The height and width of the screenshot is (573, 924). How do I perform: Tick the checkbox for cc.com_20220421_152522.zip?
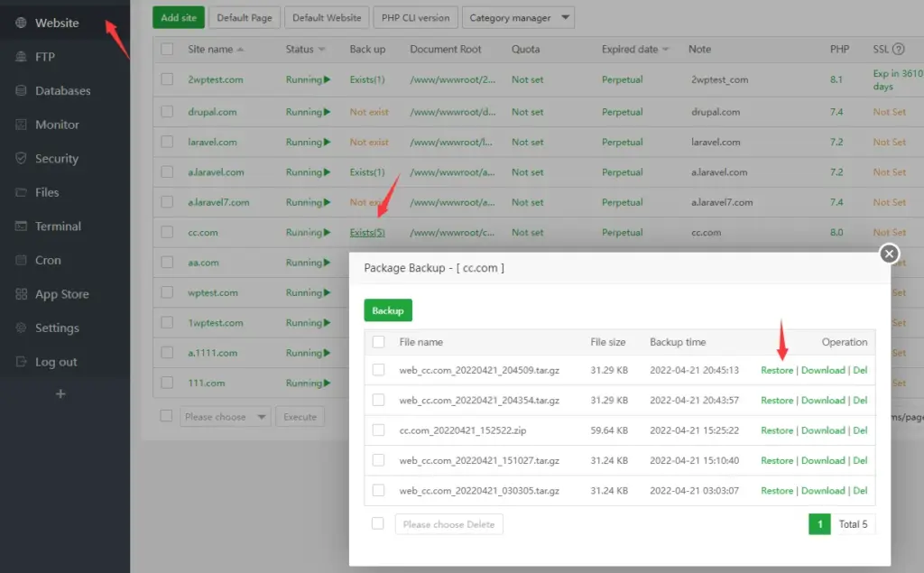click(x=378, y=430)
